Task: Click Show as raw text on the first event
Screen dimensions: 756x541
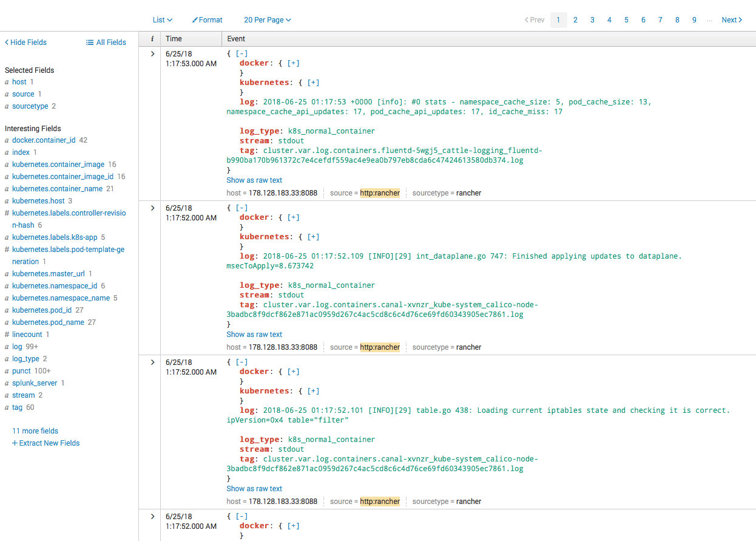Action: (x=254, y=180)
